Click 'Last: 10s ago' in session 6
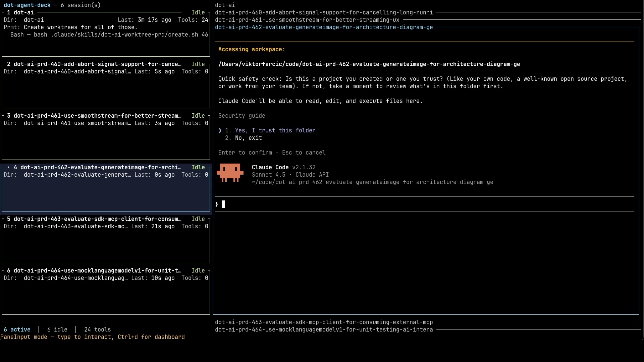 point(153,278)
